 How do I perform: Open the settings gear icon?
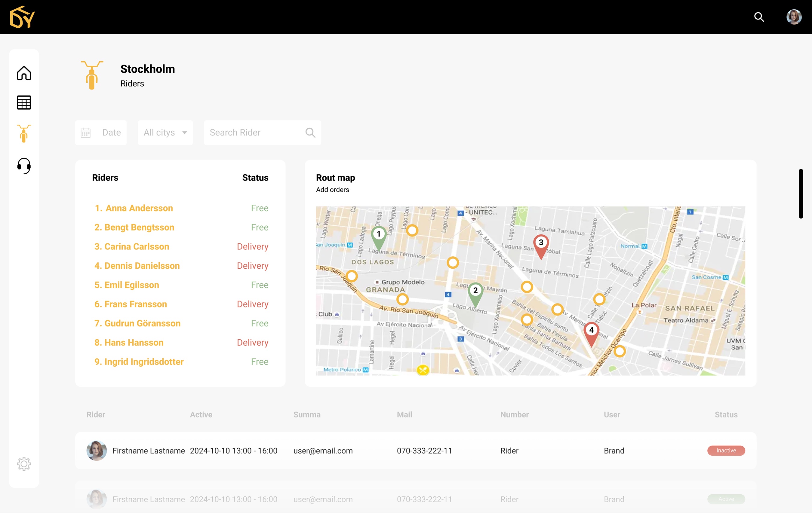pyautogui.click(x=24, y=464)
